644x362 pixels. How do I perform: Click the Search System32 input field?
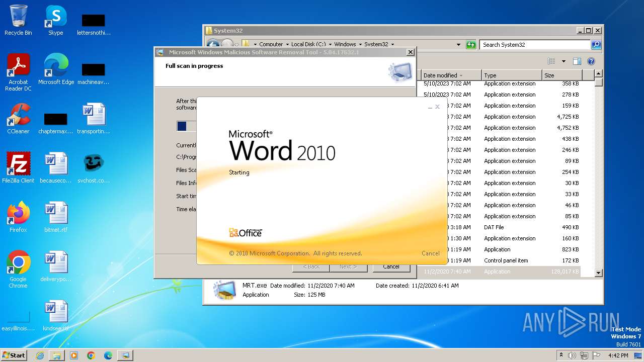pyautogui.click(x=535, y=44)
